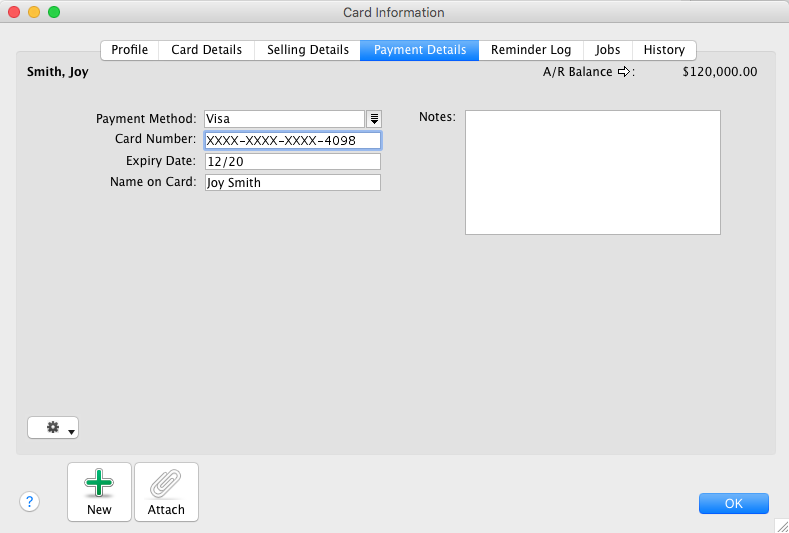Focus the Name on Card field
Screen dimensions: 789x533
click(293, 183)
